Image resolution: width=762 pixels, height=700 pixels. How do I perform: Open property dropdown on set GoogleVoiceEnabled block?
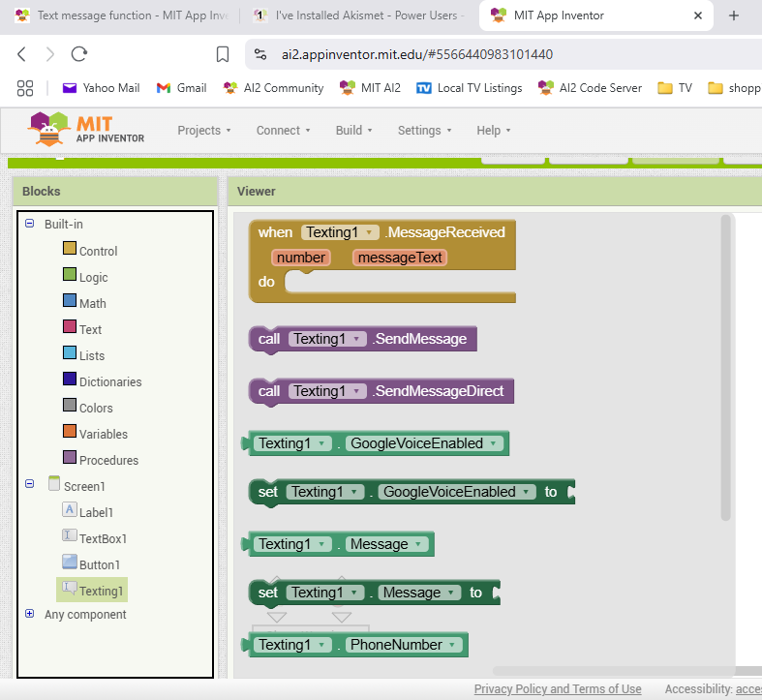(457, 492)
